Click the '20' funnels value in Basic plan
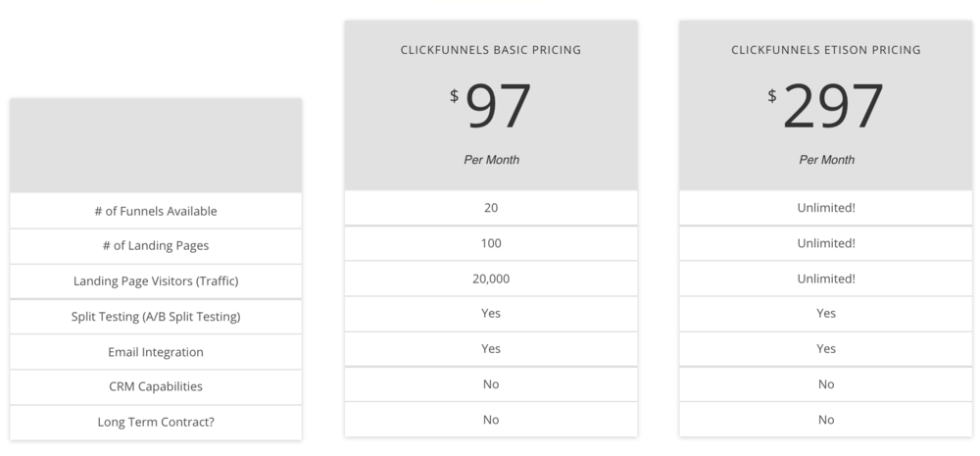The width and height of the screenshot is (980, 456). click(x=491, y=208)
